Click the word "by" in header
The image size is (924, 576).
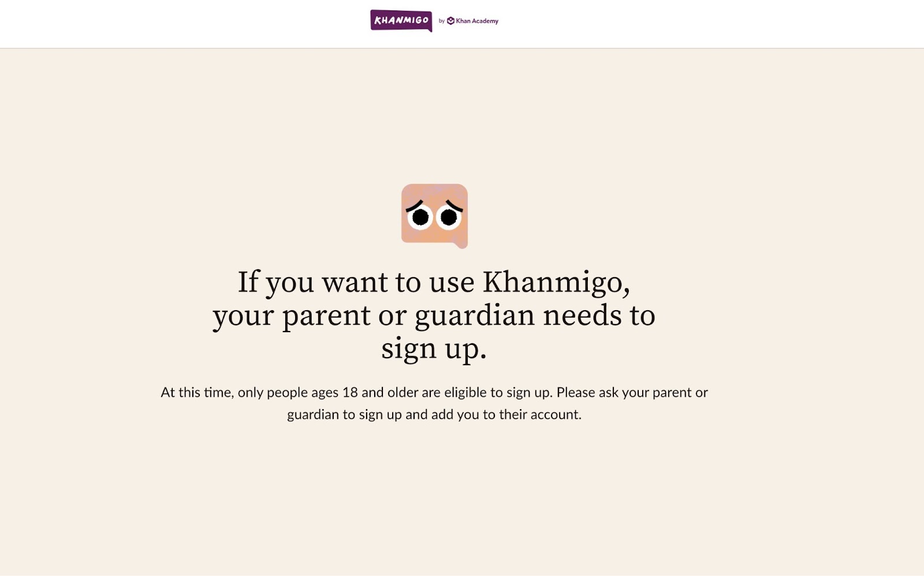[x=442, y=21]
